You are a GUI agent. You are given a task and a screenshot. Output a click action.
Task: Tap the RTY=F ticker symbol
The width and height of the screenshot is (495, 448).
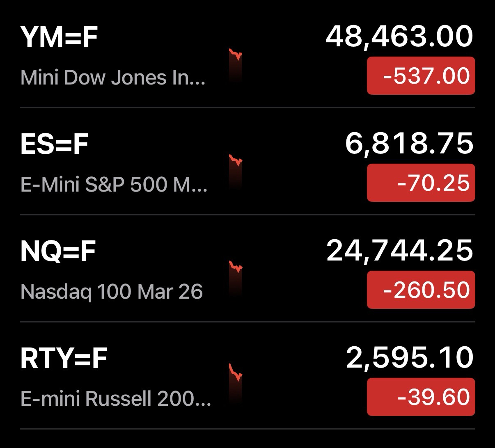(64, 358)
